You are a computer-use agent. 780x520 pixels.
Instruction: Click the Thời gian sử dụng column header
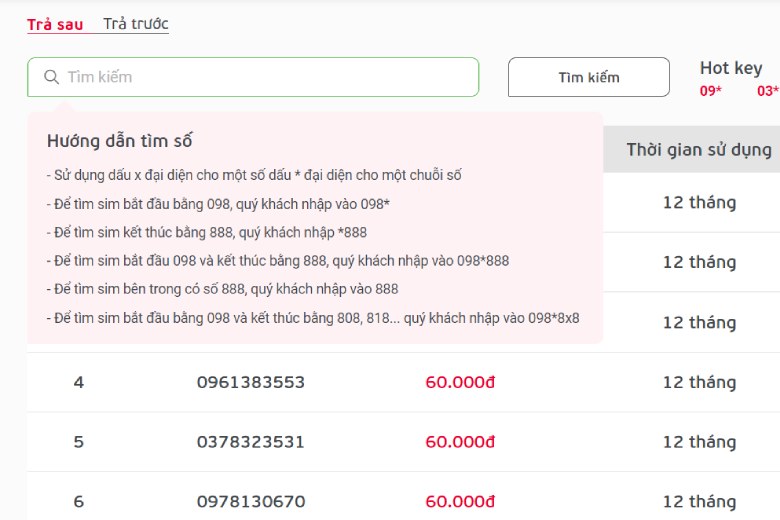[x=699, y=150]
